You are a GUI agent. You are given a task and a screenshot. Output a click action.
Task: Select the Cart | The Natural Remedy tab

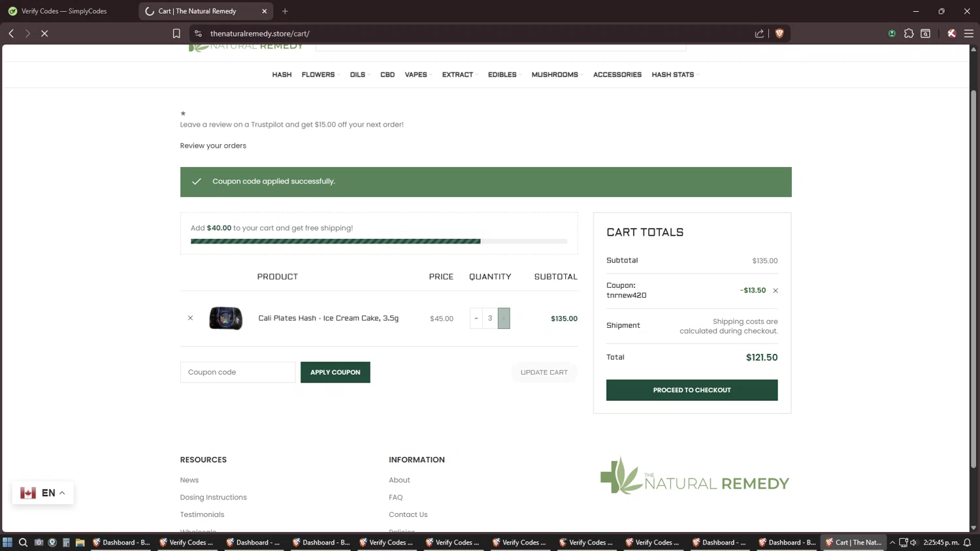(x=206, y=11)
